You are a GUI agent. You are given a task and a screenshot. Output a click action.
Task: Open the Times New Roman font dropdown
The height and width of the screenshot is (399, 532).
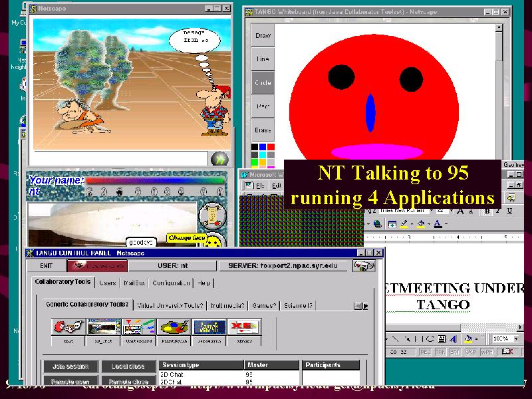coord(431,211)
